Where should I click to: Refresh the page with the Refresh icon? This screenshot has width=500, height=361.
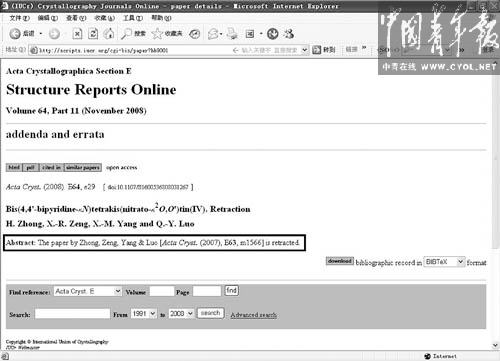tap(93, 34)
